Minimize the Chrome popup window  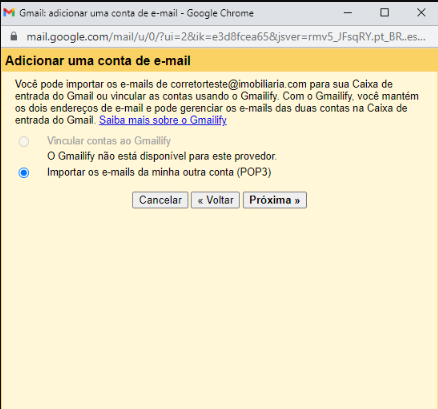click(348, 13)
